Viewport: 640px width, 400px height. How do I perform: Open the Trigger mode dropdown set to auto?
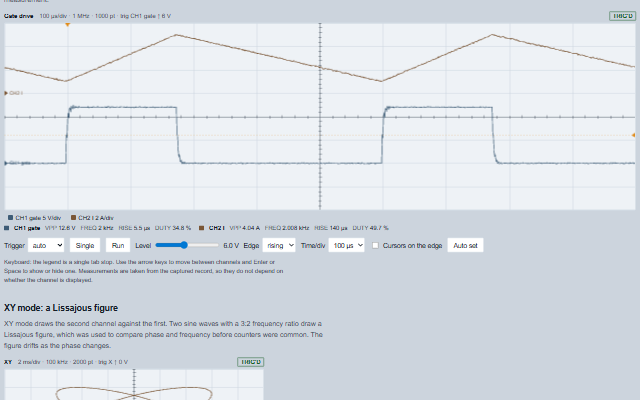coord(46,245)
